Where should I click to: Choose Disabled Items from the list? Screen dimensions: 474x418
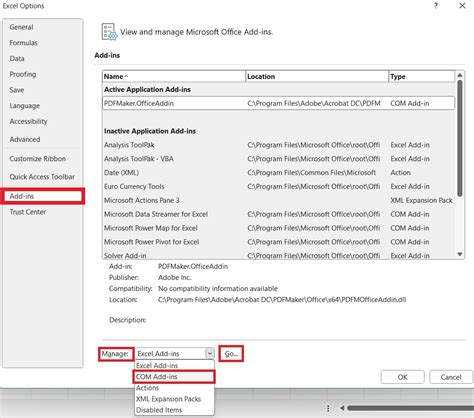pos(174,410)
